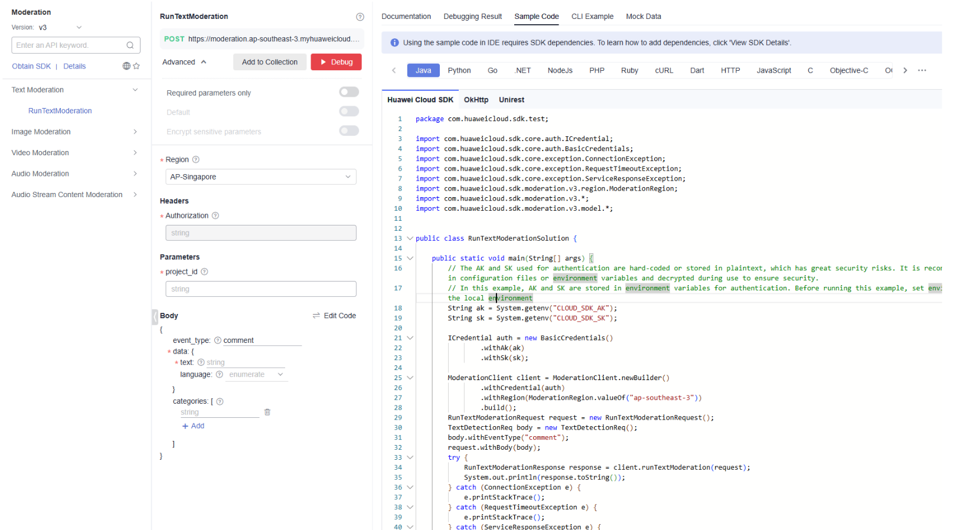Add a new categories entry
Image resolution: width=980 pixels, height=530 pixels.
point(193,426)
